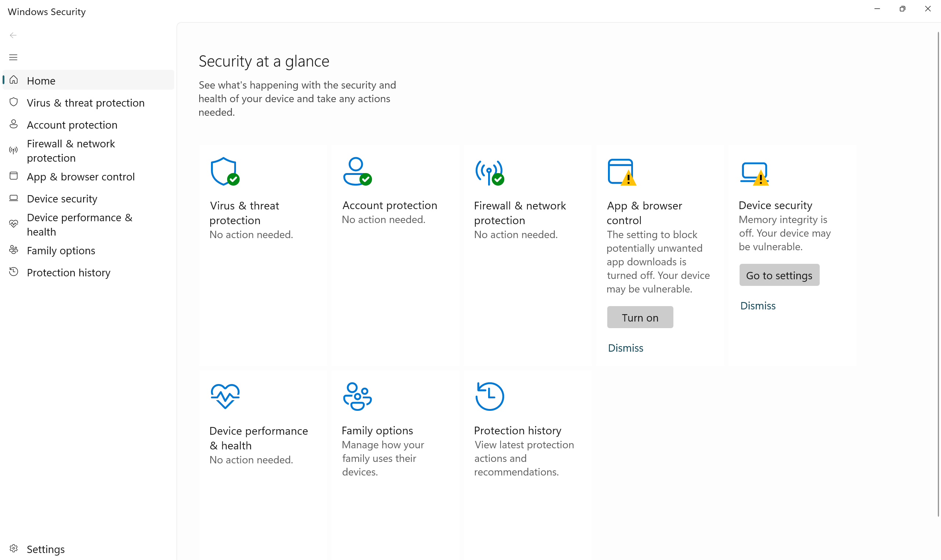Select the Account protection sidebar icon
The height and width of the screenshot is (560, 941).
(14, 124)
